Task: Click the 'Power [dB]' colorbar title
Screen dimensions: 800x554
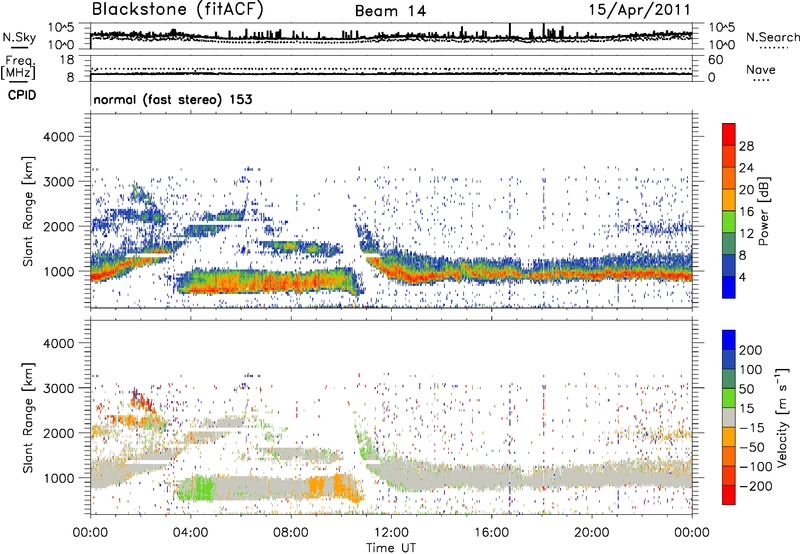Action: coord(764,211)
